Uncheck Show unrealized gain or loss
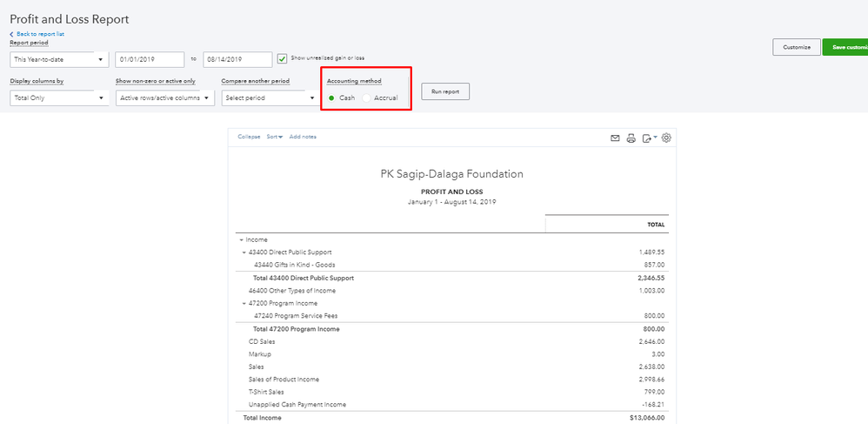The image size is (868, 424). 282,58
